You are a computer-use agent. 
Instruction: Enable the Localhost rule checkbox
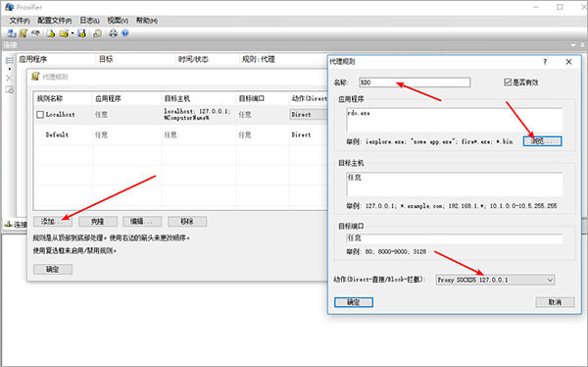(40, 115)
